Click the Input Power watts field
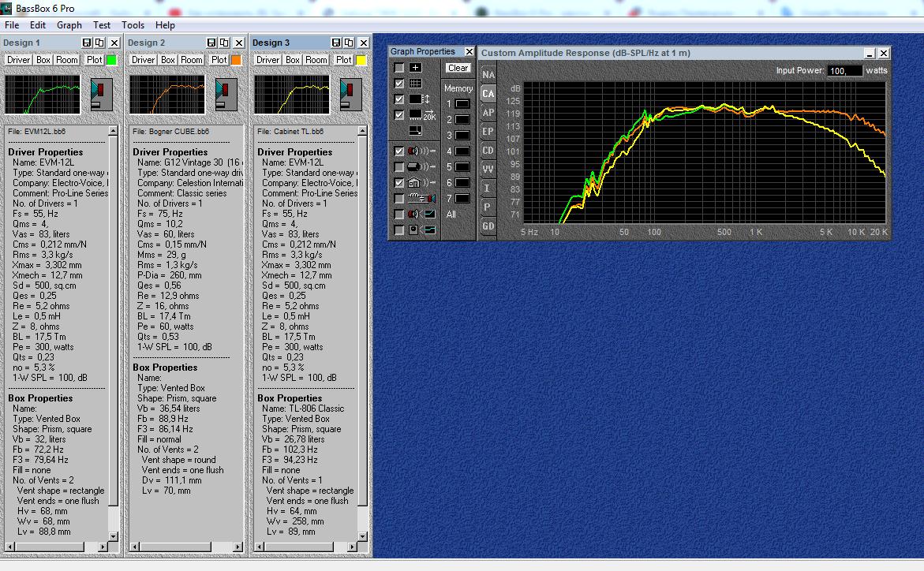Screen dimensions: 924x571 (x=844, y=70)
